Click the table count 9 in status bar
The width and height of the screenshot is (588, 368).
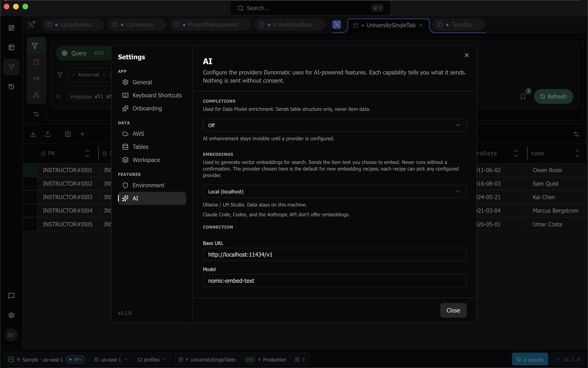pyautogui.click(x=300, y=359)
